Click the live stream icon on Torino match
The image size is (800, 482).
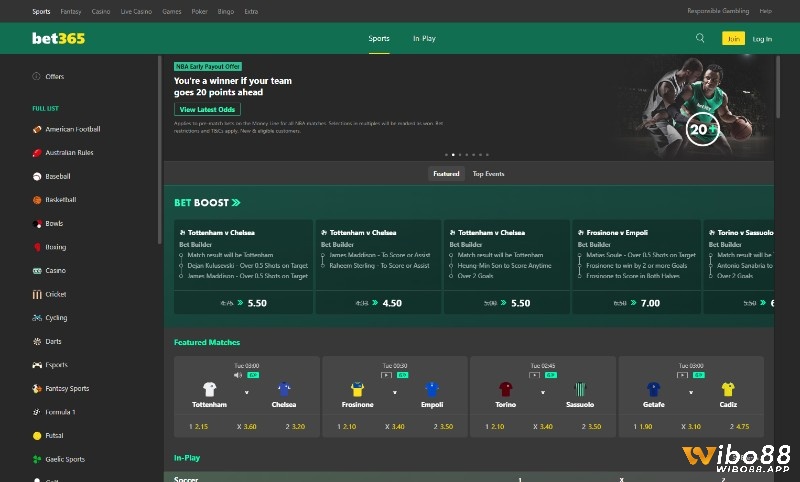click(x=534, y=375)
